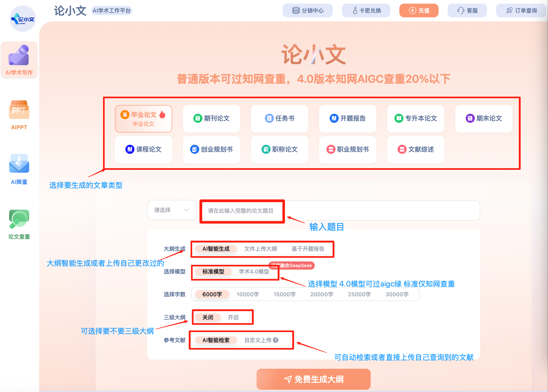The image size is (548, 392).
Task: Select 25000字 word count
Action: coord(359,294)
